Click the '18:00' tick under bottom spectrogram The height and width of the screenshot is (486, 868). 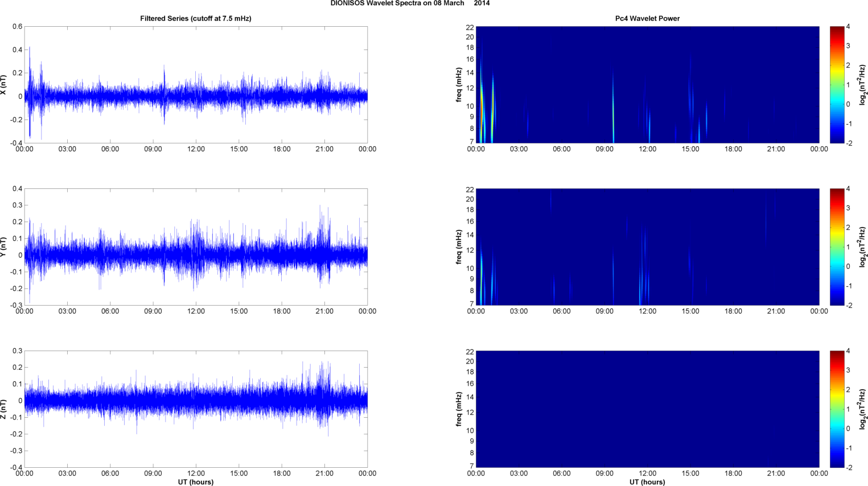733,473
